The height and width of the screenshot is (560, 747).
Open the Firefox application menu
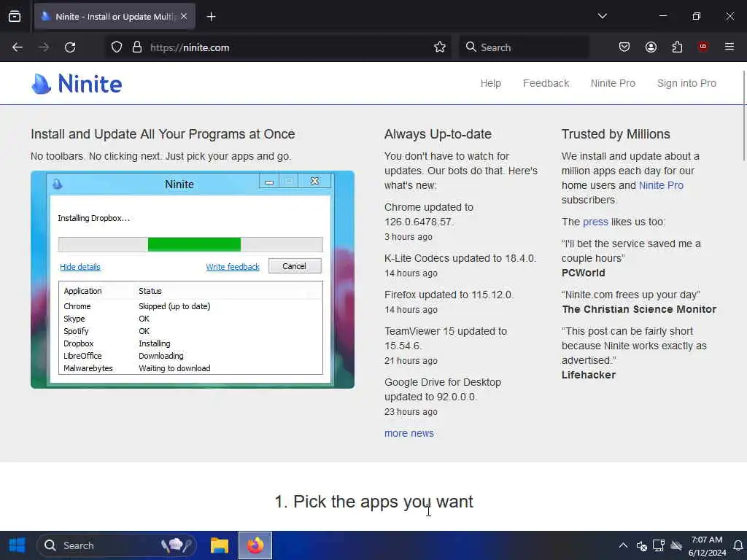[729, 47]
